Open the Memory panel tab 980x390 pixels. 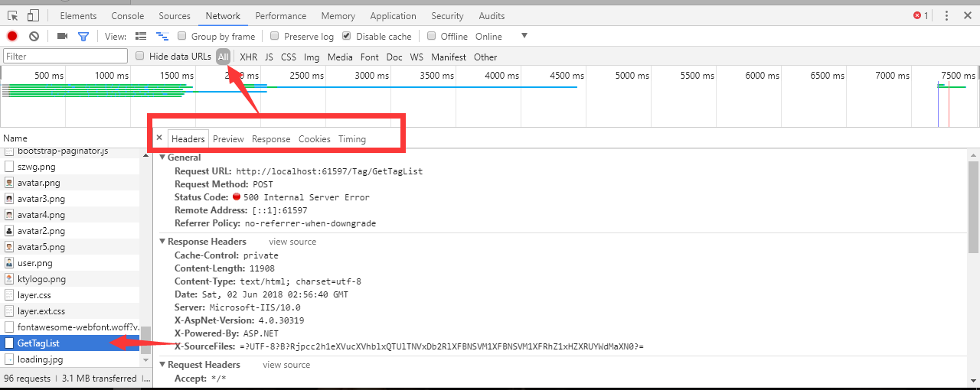[338, 15]
